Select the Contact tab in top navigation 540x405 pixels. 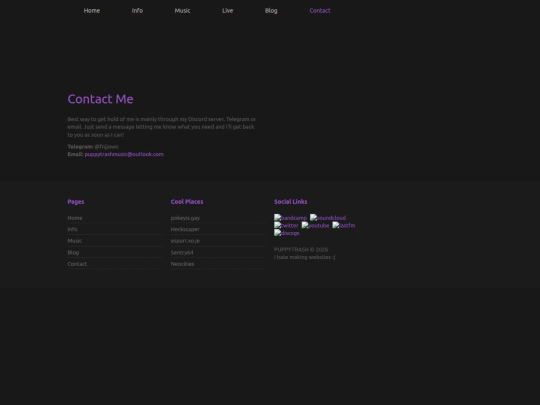pyautogui.click(x=320, y=11)
